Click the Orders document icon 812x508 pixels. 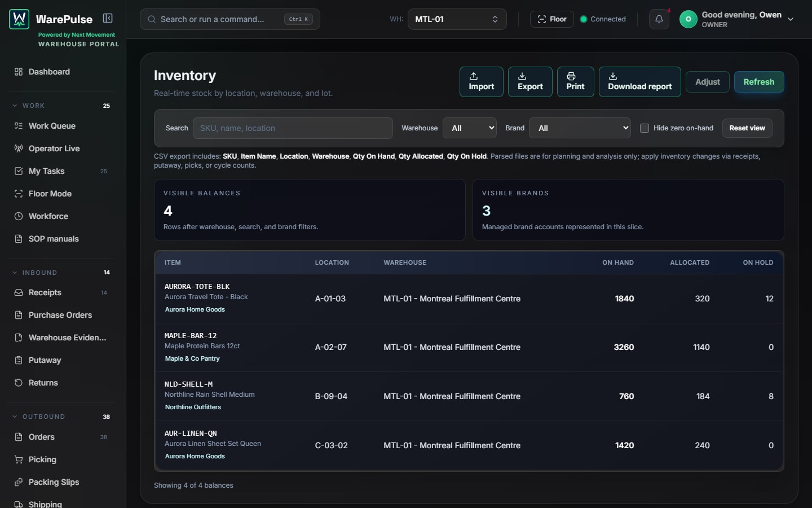click(x=19, y=437)
